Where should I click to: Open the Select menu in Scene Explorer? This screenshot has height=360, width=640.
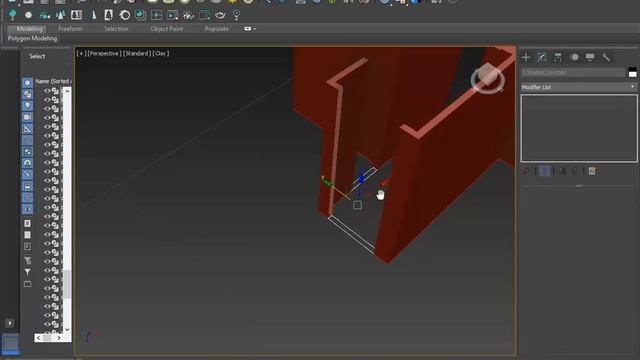37,56
